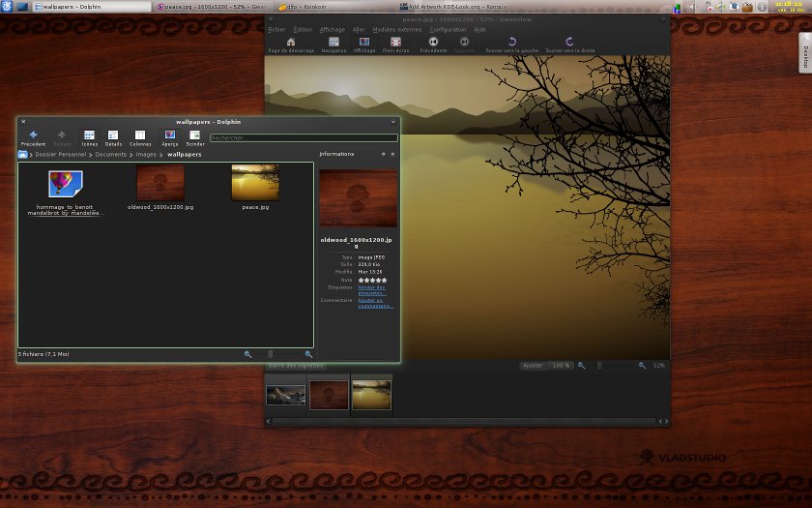This screenshot has width=812, height=508.
Task: Open volume control in system tray
Action: pyautogui.click(x=720, y=7)
